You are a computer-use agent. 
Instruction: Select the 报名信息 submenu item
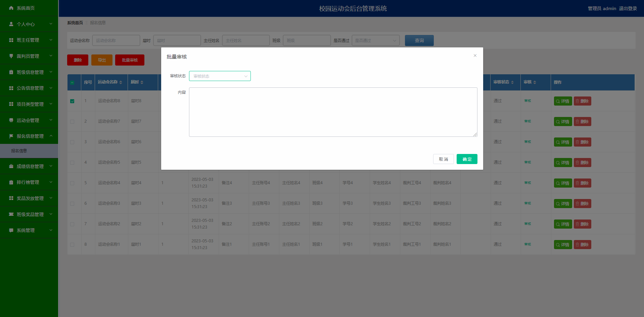tap(29, 151)
